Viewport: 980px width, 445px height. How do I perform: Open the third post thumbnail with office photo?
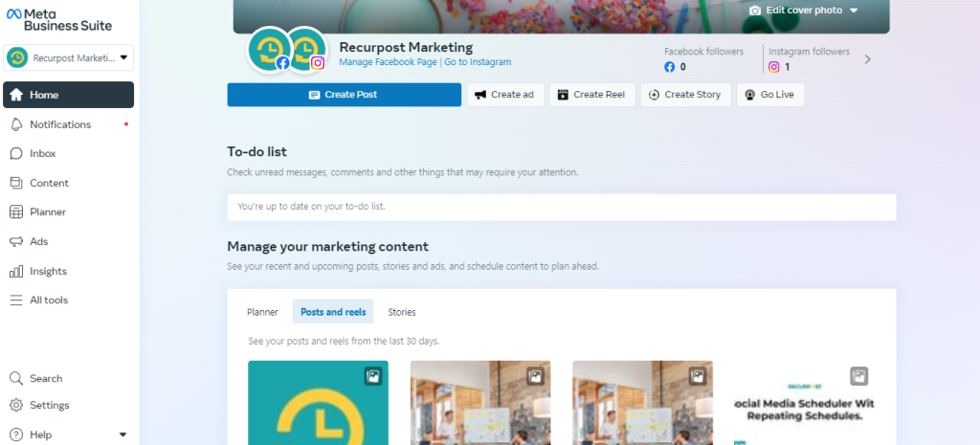tap(642, 403)
